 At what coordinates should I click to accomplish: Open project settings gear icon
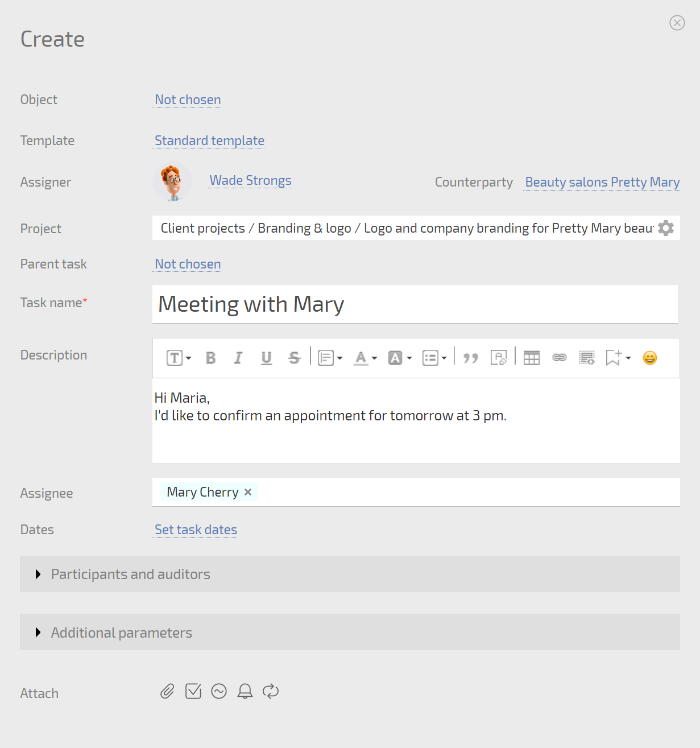tap(666, 228)
